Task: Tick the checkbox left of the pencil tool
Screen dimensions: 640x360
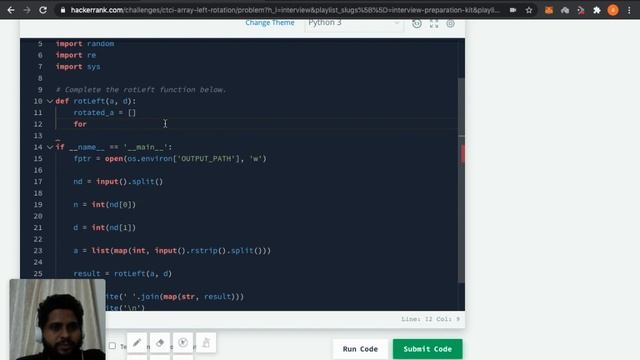Action: 112,346
